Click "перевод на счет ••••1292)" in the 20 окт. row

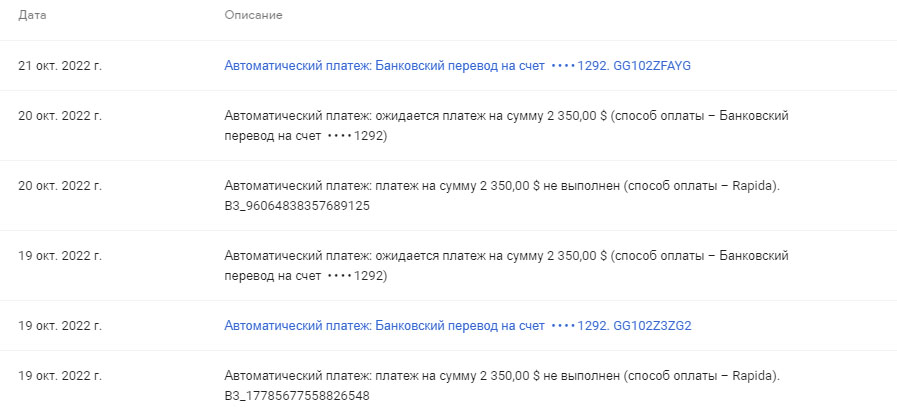306,136
